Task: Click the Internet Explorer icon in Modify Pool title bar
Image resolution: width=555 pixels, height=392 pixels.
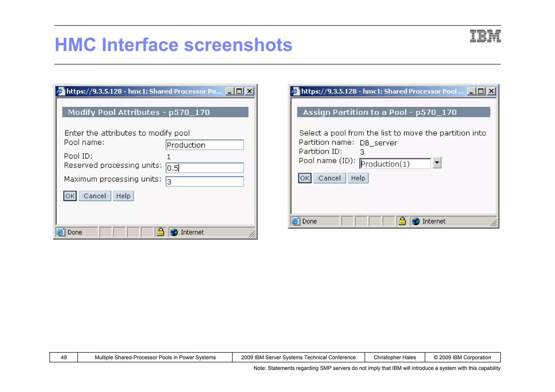Action: pyautogui.click(x=61, y=91)
